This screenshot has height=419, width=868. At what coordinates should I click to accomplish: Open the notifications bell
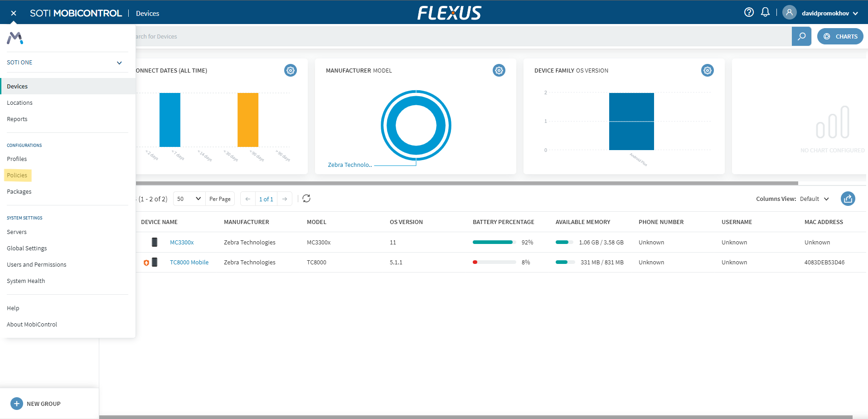click(765, 12)
